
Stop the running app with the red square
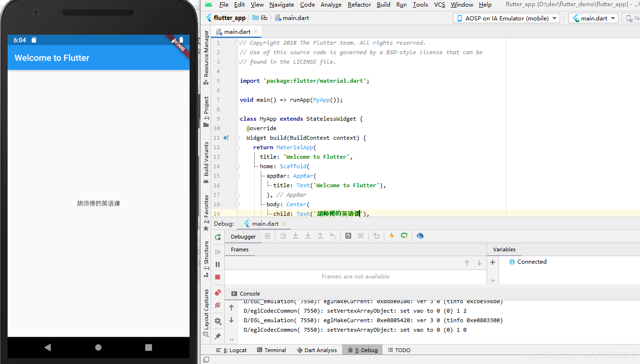218,277
